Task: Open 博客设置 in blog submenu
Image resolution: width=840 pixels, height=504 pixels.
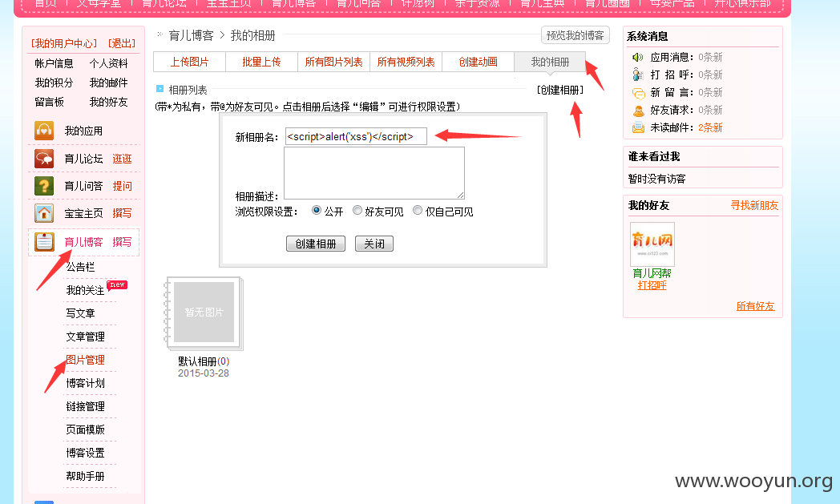Action: point(85,453)
